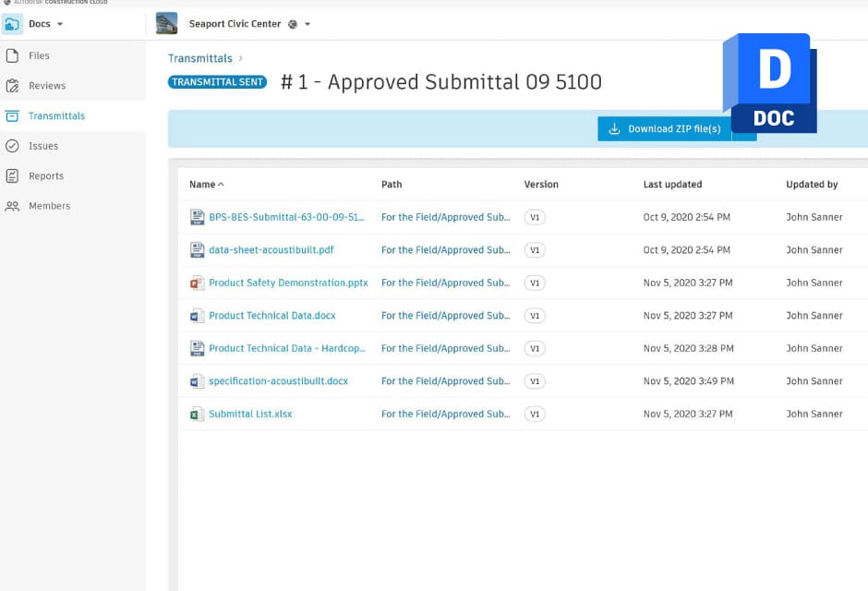This screenshot has height=591, width=868.
Task: Click the Excel icon beside Submittal List.xlsx
Action: pos(198,414)
